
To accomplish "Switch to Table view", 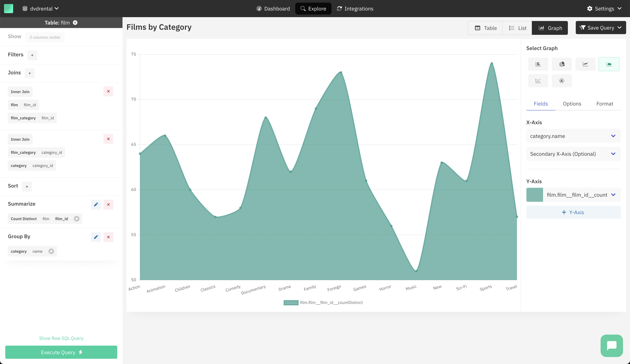I will [x=485, y=28].
